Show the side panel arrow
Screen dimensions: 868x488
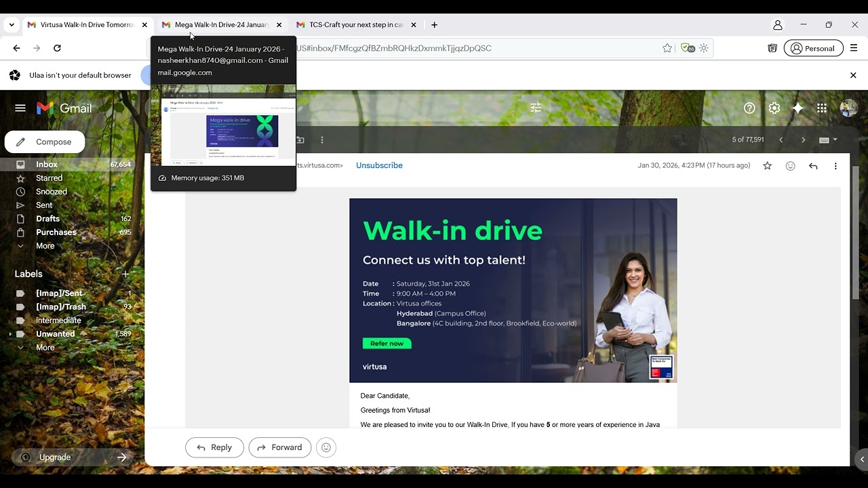(862, 459)
